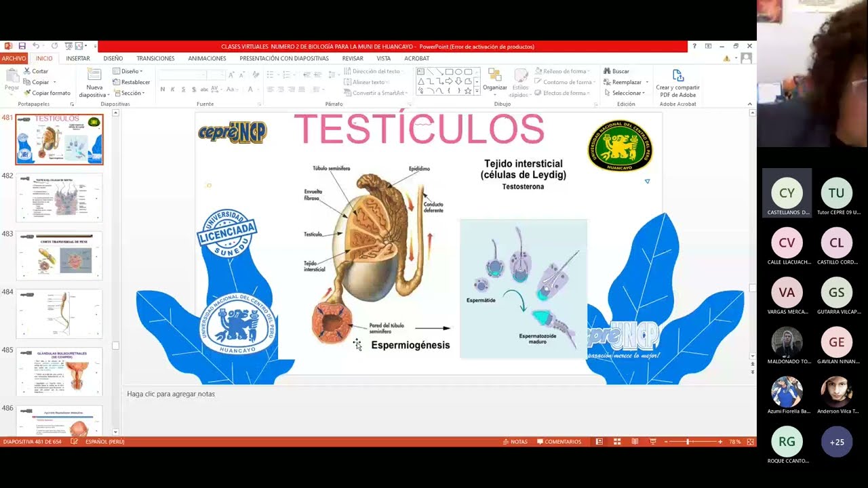Switch to reading view
The image size is (868, 488).
click(x=635, y=442)
